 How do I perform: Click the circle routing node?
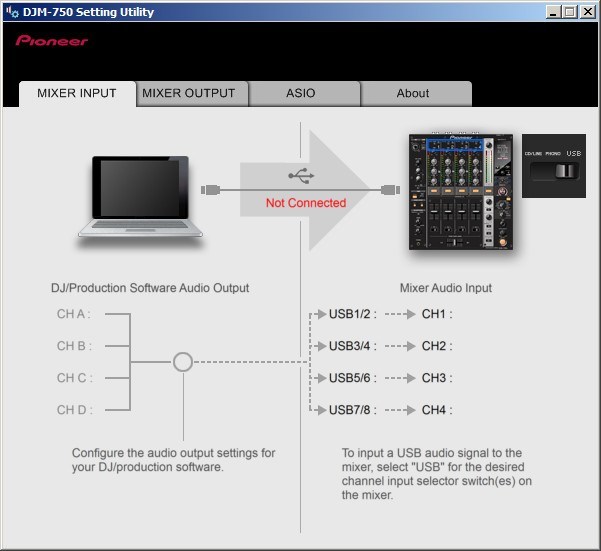pyautogui.click(x=183, y=362)
